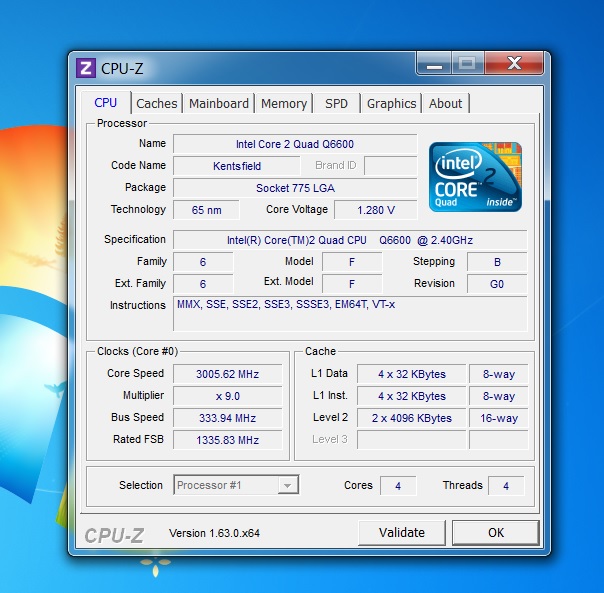Click the OK button
This screenshot has height=593, width=604.
point(495,533)
